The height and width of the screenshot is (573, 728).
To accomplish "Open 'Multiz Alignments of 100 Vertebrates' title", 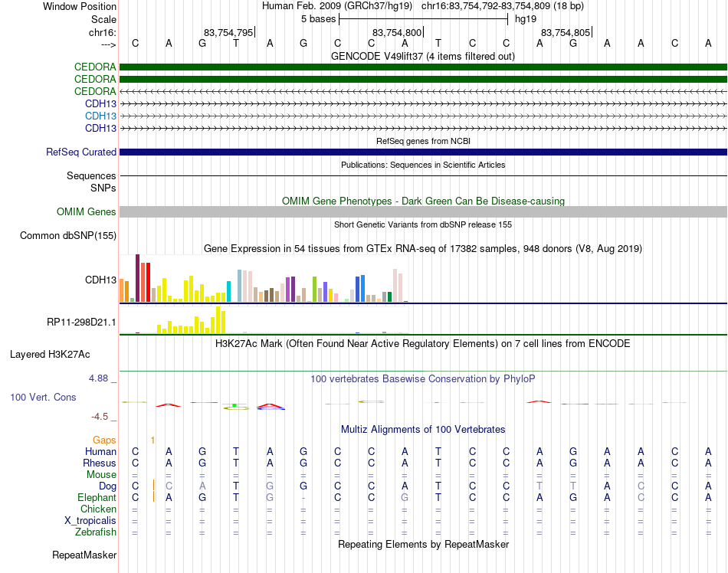I will coord(423,430).
